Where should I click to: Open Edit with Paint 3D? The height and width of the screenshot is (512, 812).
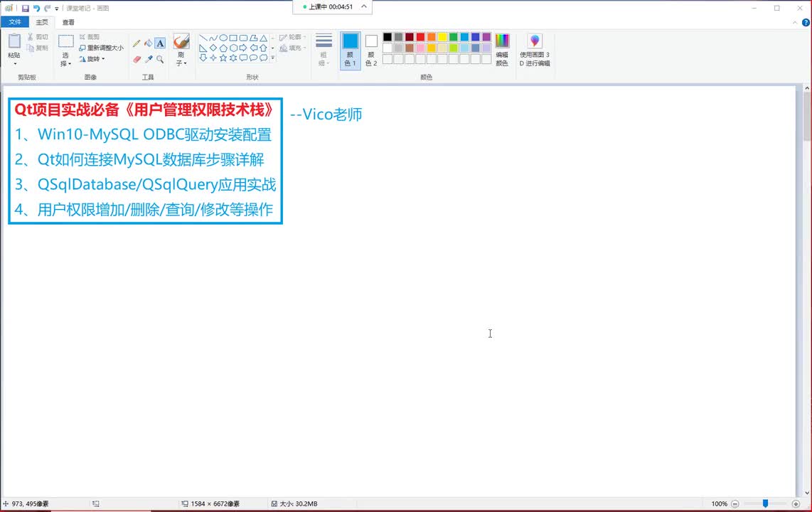[535, 50]
